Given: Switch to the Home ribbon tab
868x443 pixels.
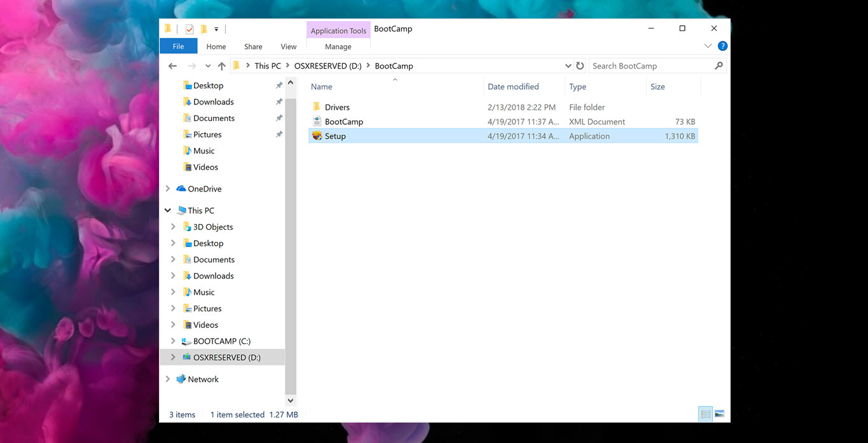Looking at the screenshot, I should 216,46.
